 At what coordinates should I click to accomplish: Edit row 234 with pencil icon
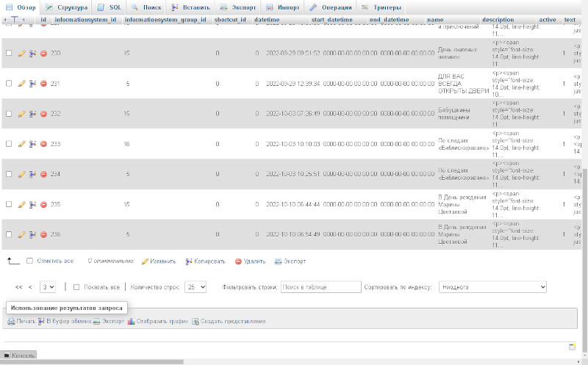point(22,174)
